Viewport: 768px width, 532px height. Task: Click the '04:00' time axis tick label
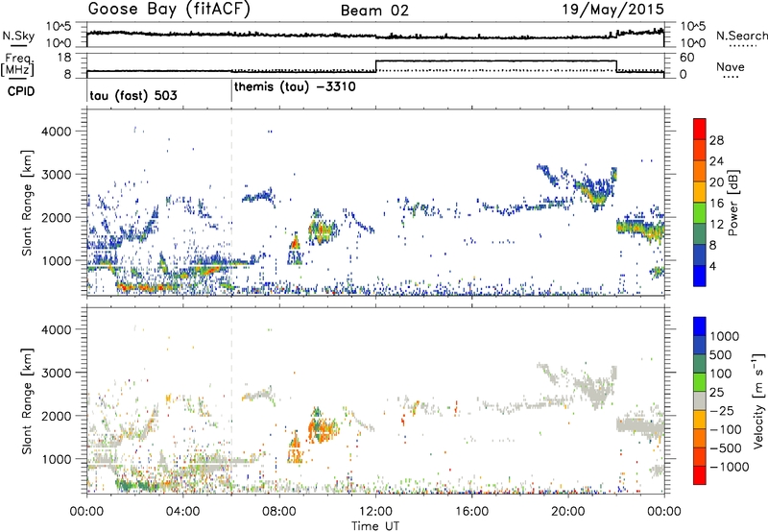pos(183,512)
